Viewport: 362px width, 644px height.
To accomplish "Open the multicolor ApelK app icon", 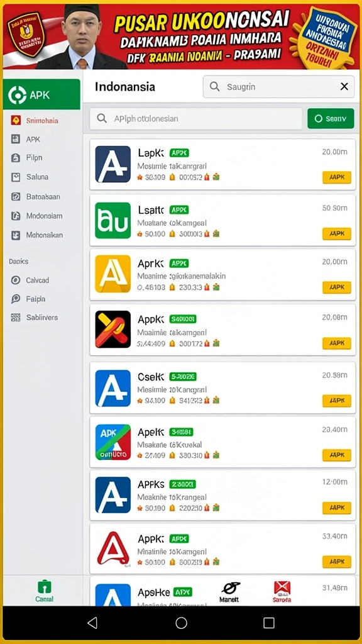I will [113, 442].
